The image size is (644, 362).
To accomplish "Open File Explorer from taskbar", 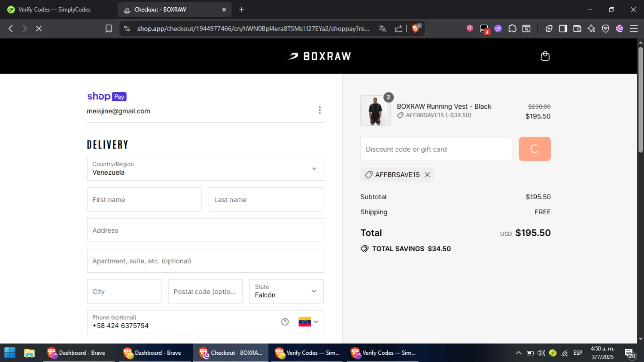I will pyautogui.click(x=29, y=353).
